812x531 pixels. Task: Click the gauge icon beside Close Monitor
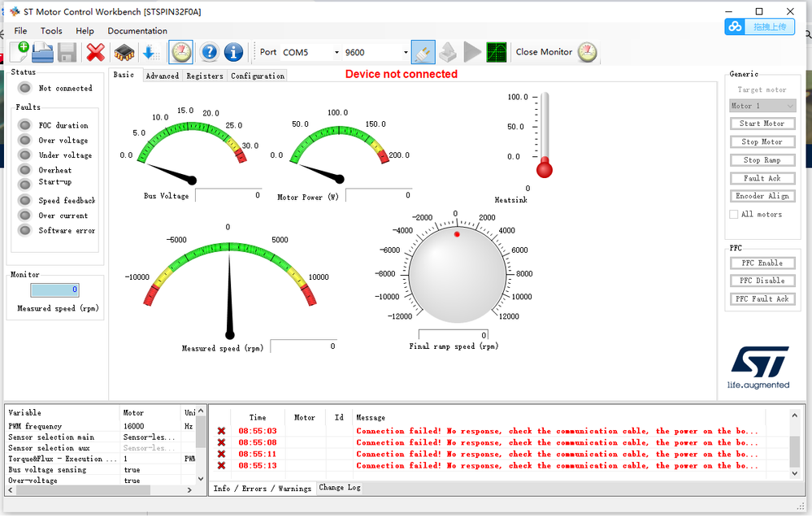pyautogui.click(x=587, y=52)
